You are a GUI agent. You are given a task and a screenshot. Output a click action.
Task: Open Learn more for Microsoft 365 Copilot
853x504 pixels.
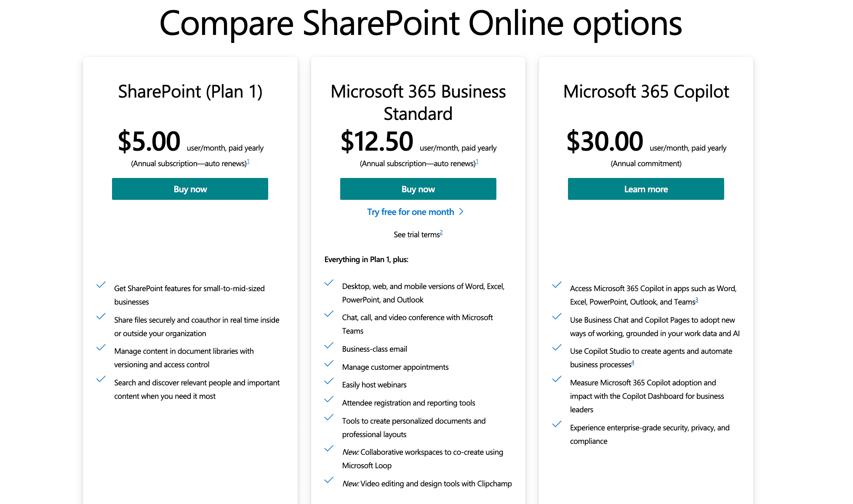(x=645, y=189)
